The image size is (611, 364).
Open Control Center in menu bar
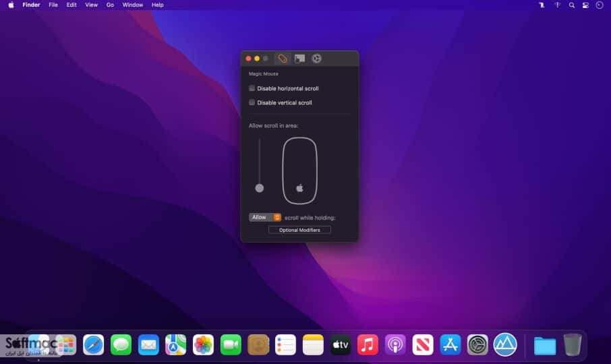click(585, 5)
